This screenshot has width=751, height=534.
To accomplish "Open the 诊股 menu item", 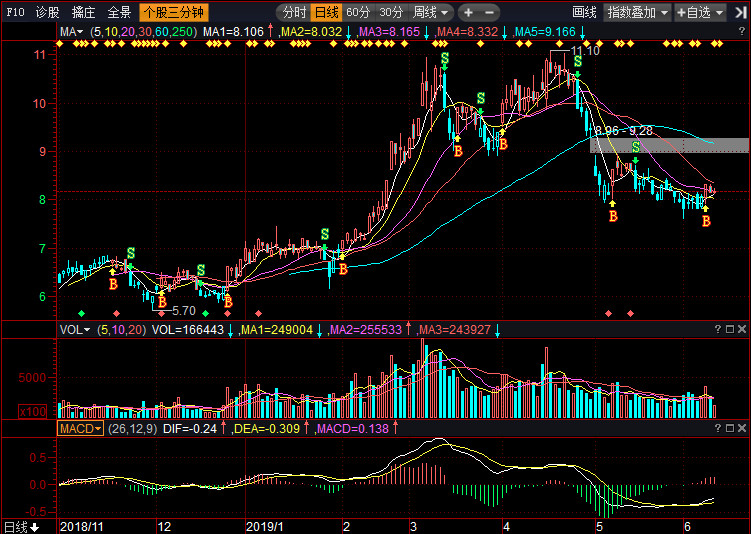I will click(x=47, y=13).
